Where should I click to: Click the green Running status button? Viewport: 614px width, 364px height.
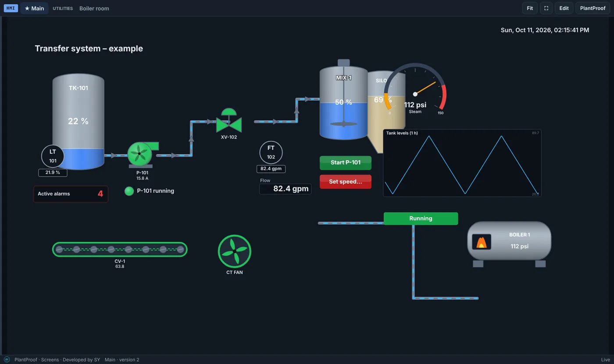click(421, 219)
